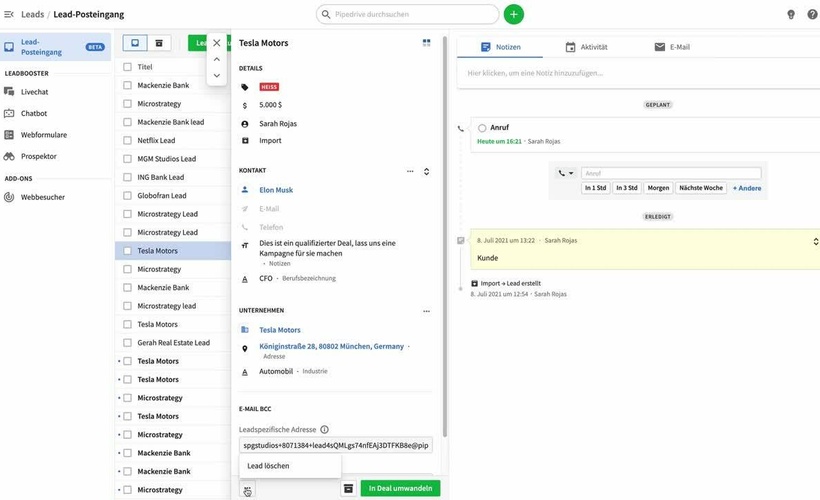Click the grid layout icon next to Tesla Motors
The height and width of the screenshot is (500, 820).
[x=427, y=43]
